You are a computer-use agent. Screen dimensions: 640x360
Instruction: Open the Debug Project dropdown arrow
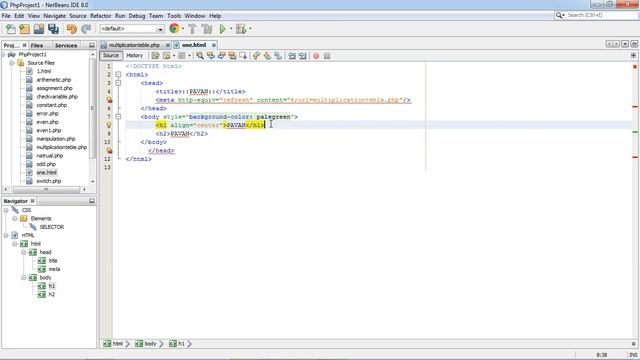pyautogui.click(x=250, y=29)
